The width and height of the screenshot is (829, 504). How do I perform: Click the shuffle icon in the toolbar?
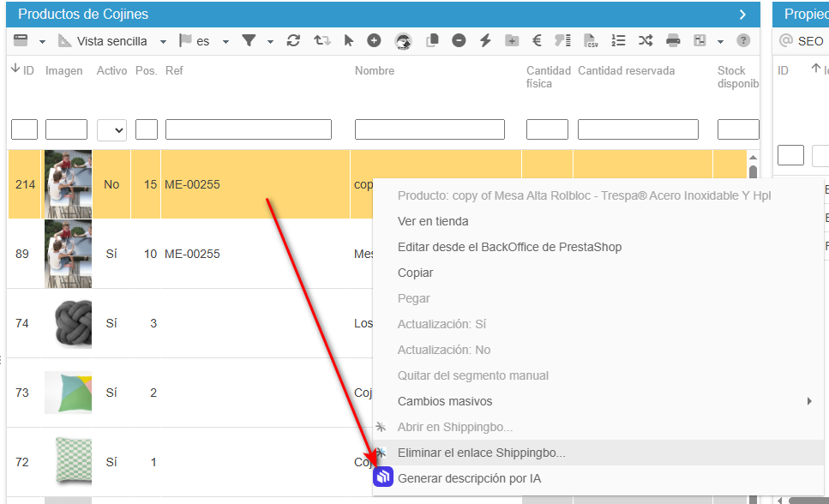coord(645,41)
